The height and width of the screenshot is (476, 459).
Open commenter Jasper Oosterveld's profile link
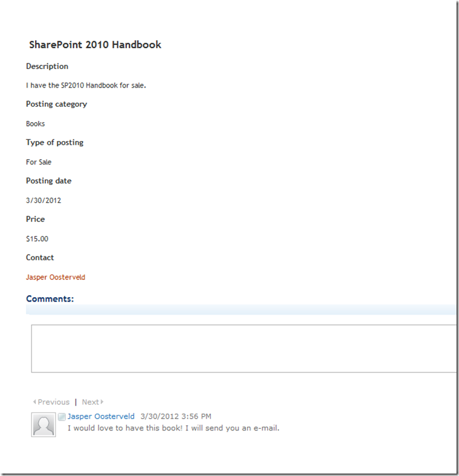pos(100,416)
